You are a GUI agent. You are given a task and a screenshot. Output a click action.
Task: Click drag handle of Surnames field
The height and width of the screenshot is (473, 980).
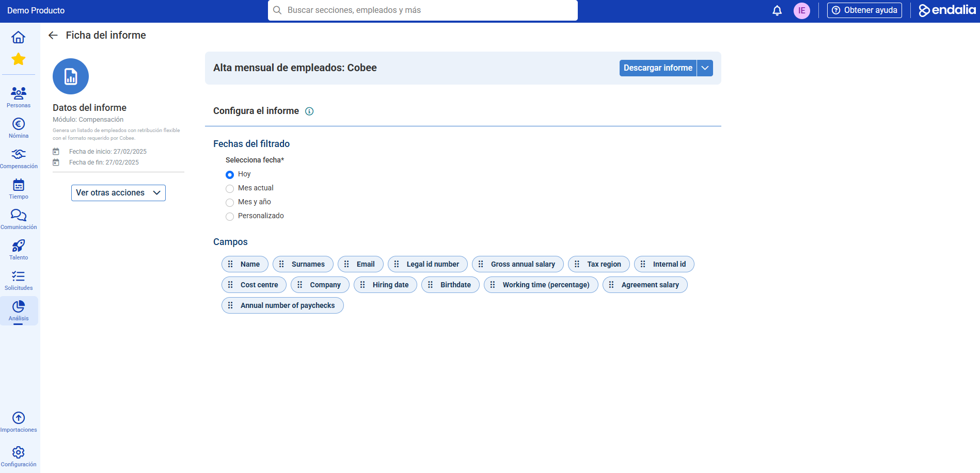click(281, 264)
